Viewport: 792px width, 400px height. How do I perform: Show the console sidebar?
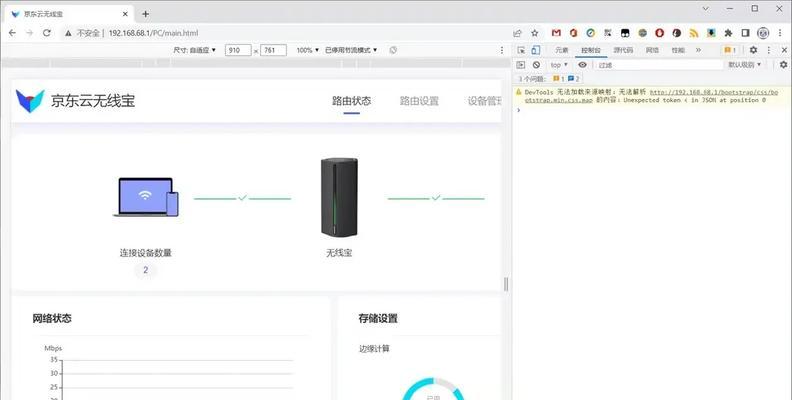521,65
